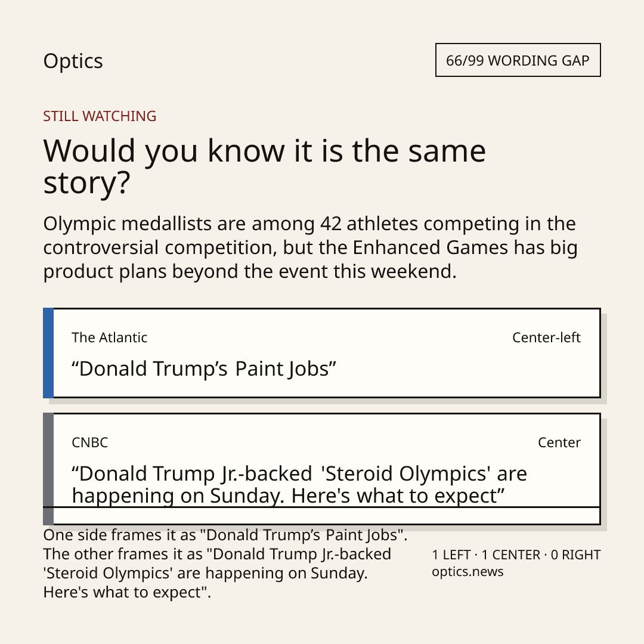Open the CNBC headline card
644x644 pixels.
(x=322, y=469)
